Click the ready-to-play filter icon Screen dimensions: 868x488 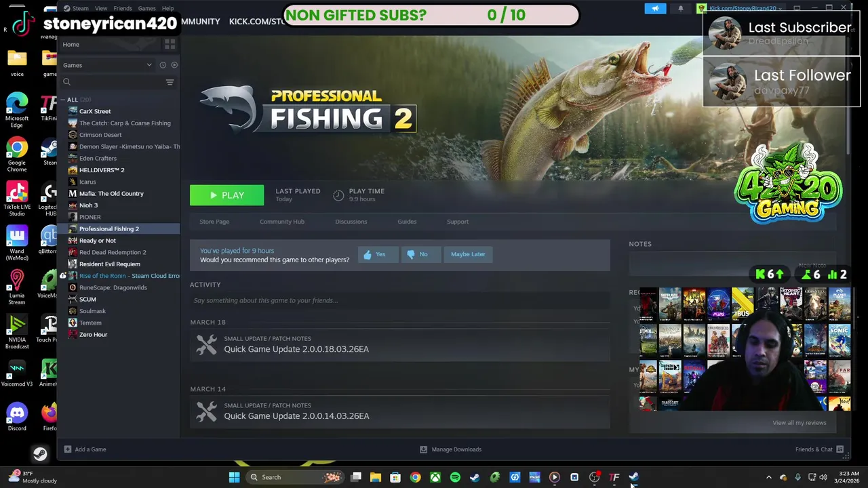tap(174, 65)
